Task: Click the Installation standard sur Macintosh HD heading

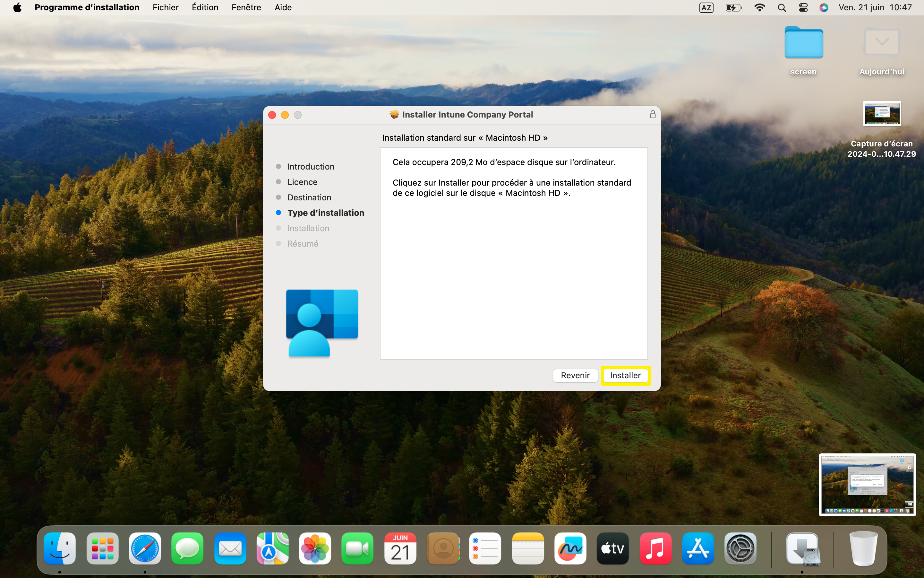Action: [465, 138]
